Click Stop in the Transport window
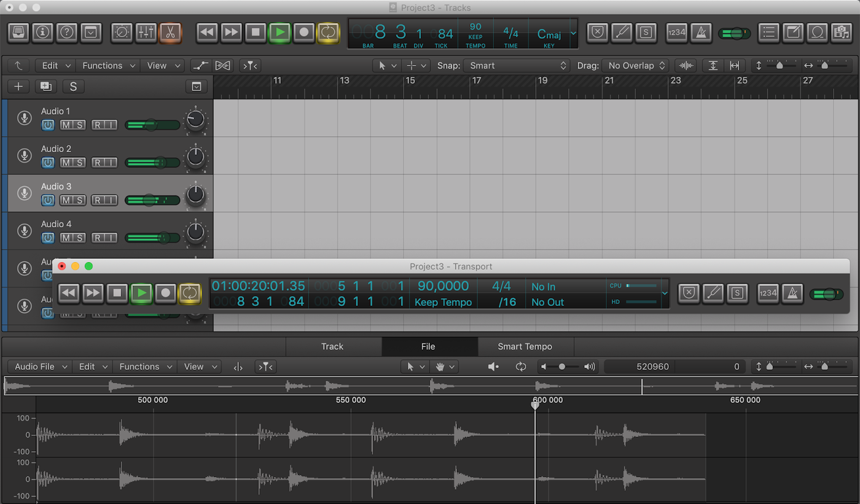The height and width of the screenshot is (504, 860). coord(117,293)
